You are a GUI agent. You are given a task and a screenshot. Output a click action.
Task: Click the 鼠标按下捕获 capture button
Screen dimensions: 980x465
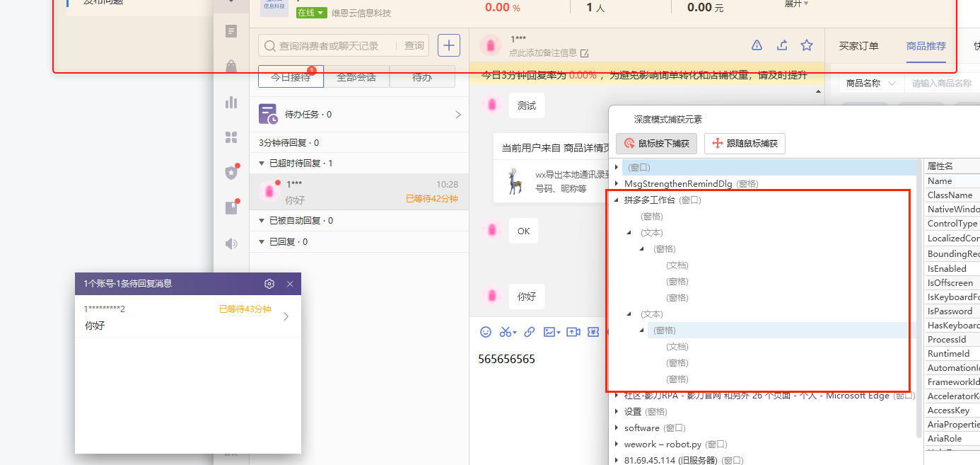click(x=657, y=144)
